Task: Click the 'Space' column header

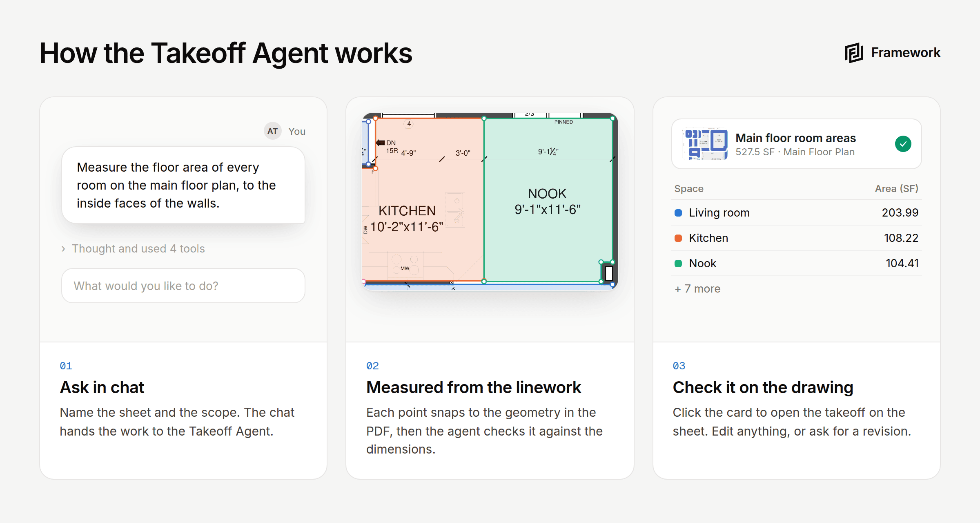Action: [x=689, y=189]
